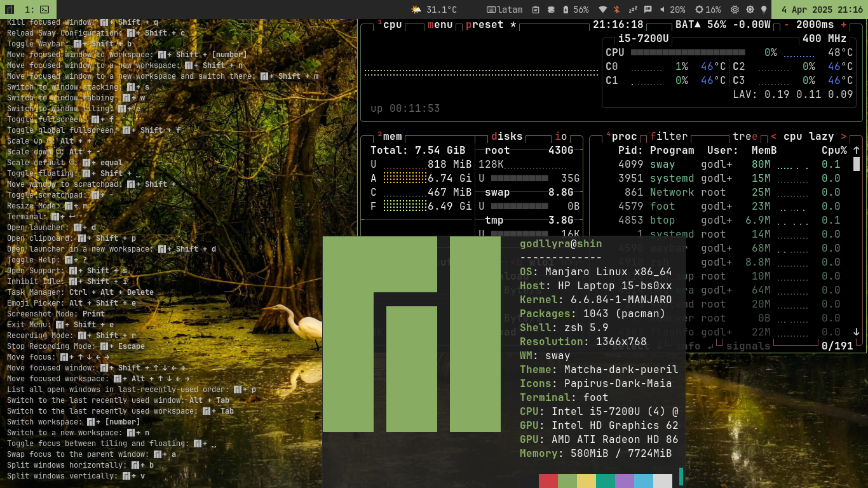The height and width of the screenshot is (488, 868).
Task: Click the Manjaro logo in the top bar
Action: (x=10, y=10)
